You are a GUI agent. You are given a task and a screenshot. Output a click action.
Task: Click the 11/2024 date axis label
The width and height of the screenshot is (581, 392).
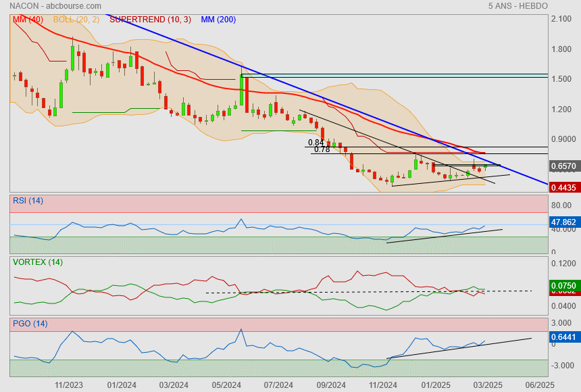click(383, 385)
